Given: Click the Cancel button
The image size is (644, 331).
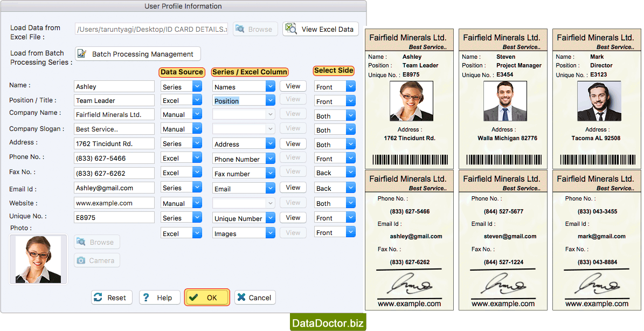Looking at the screenshot, I should tap(255, 298).
